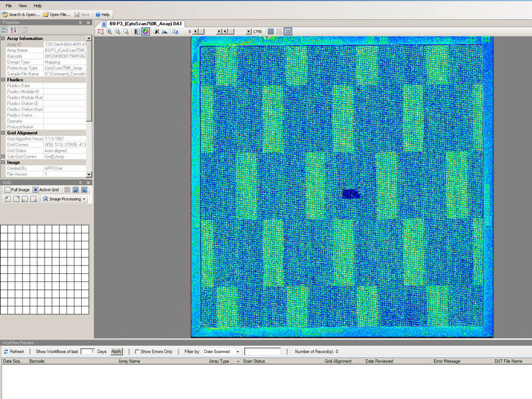Click the zoom out magnifier icon
Screen dimensions: 532x399
click(118, 31)
